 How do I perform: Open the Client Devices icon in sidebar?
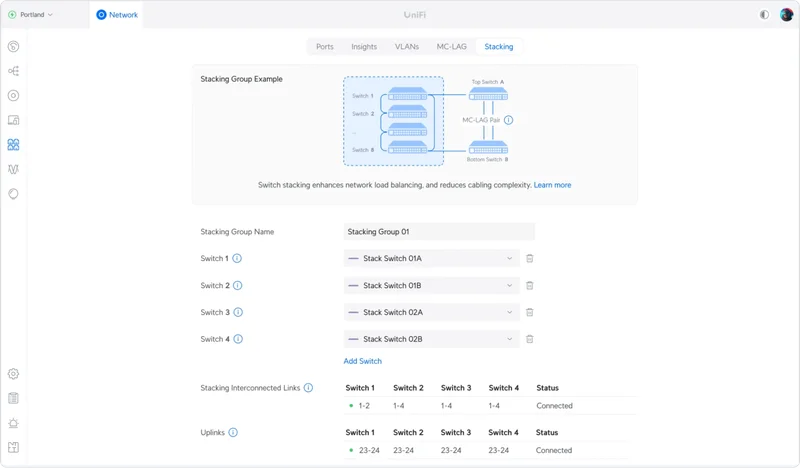[x=14, y=120]
